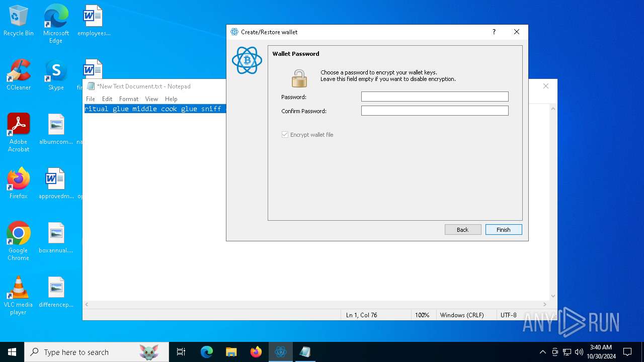Image resolution: width=644 pixels, height=362 pixels.
Task: Focus the Password input field
Action: pyautogui.click(x=435, y=97)
